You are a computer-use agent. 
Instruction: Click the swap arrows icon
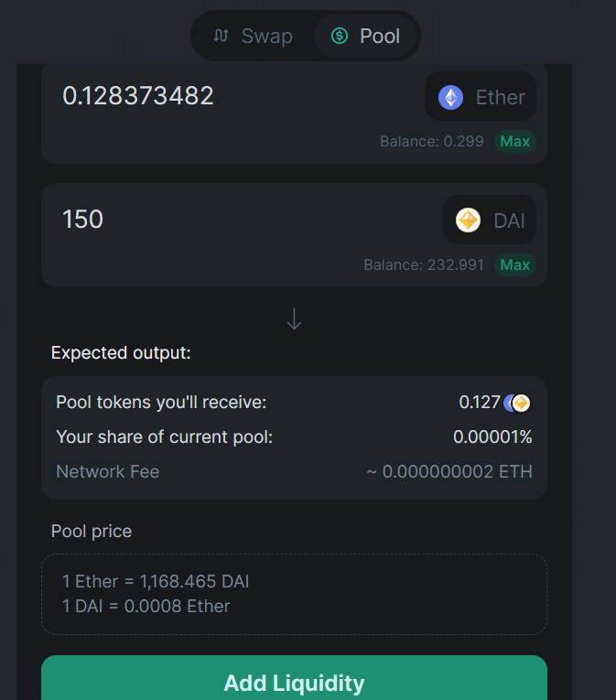(221, 36)
